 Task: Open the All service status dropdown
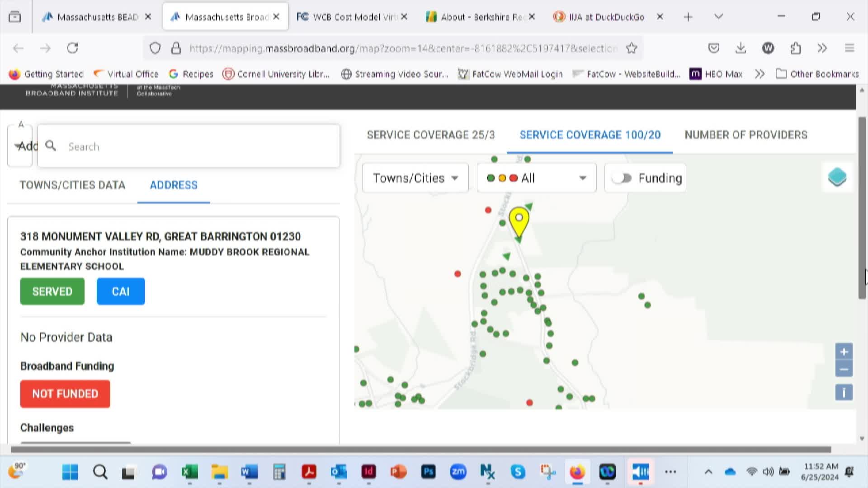point(537,178)
